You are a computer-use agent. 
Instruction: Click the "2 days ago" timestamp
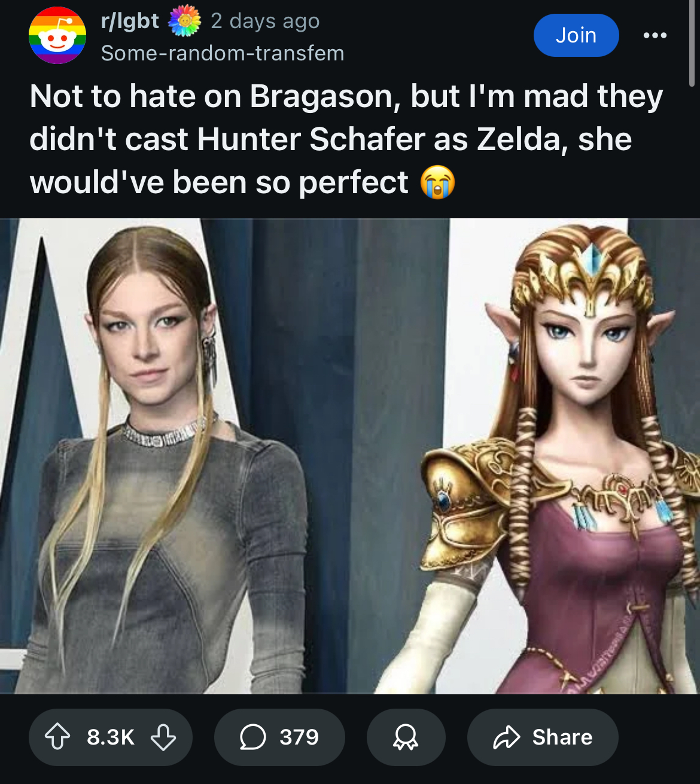click(x=265, y=21)
